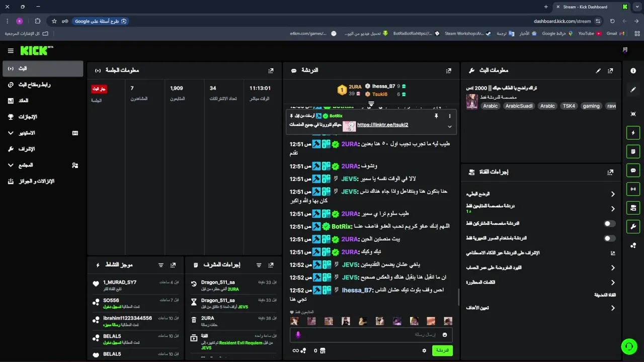The height and width of the screenshot is (362, 644).
Task: Expand the banned words (الكلمات المحظورة) setting
Action: point(613,283)
